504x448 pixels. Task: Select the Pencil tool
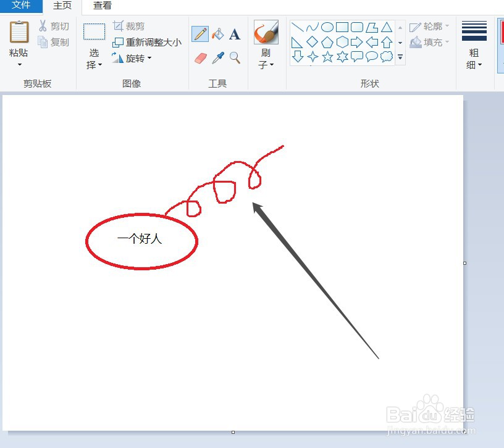pyautogui.click(x=200, y=34)
